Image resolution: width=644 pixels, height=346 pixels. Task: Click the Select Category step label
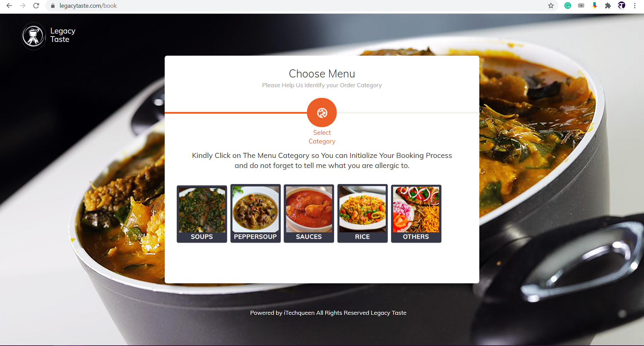point(322,137)
